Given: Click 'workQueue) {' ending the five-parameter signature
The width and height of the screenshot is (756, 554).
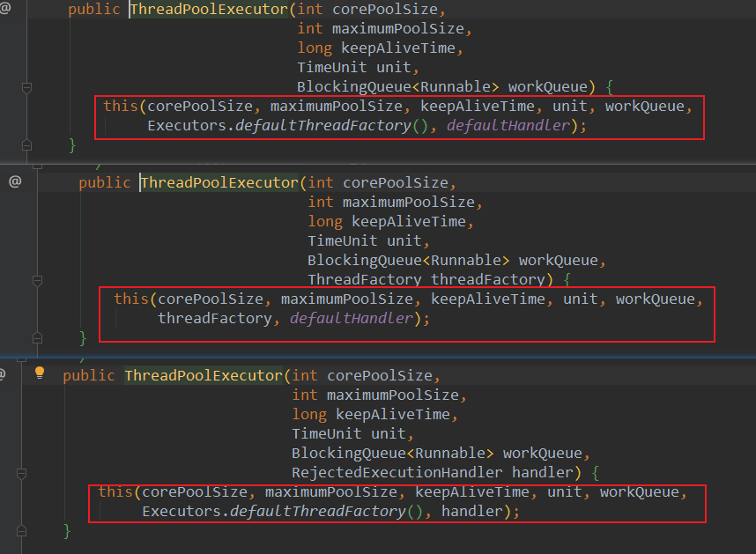Looking at the screenshot, I should tap(560, 86).
